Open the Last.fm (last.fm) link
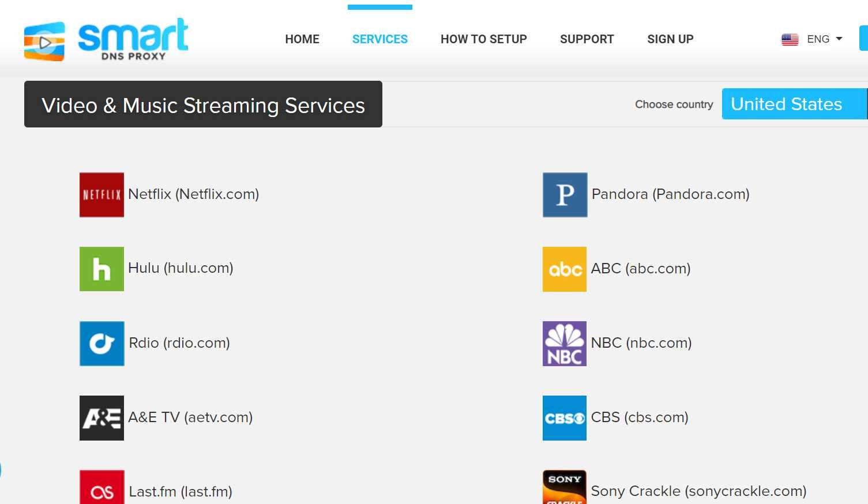 (181, 492)
